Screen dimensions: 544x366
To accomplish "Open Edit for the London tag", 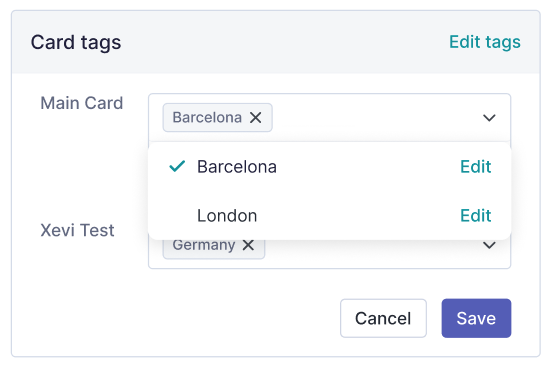I will (x=475, y=215).
